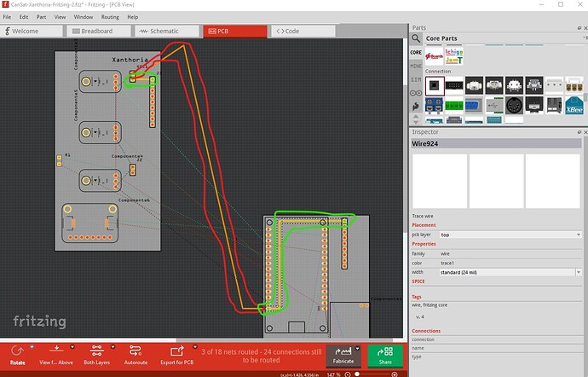Click the parts bin vertical scrollbar

coord(585,98)
